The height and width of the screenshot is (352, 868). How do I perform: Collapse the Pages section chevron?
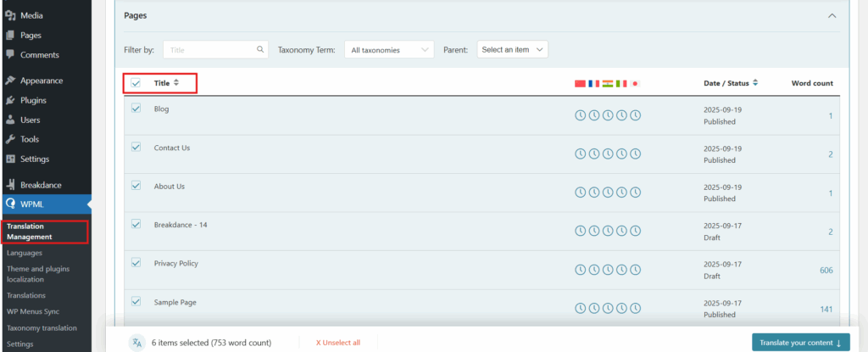832,16
